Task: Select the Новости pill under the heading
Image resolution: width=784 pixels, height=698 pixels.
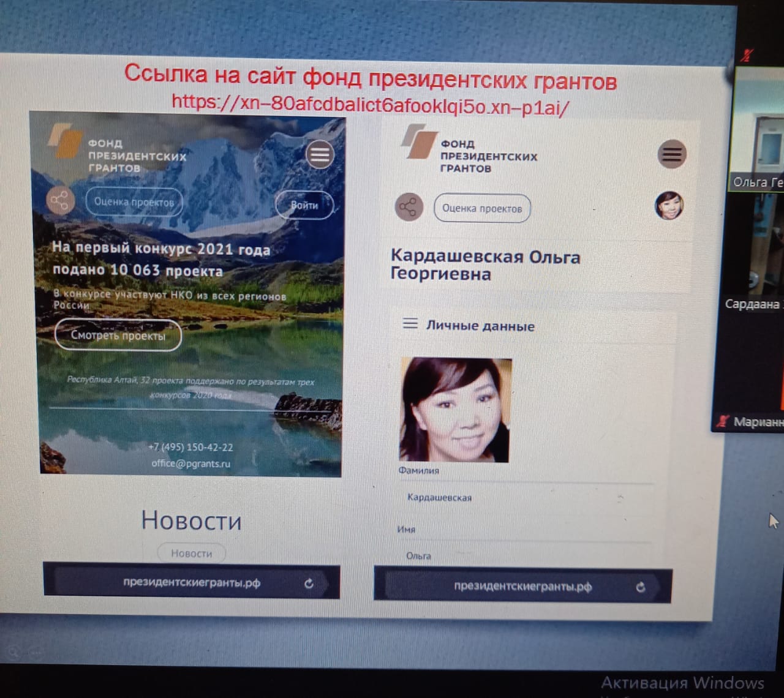Action: pos(191,554)
